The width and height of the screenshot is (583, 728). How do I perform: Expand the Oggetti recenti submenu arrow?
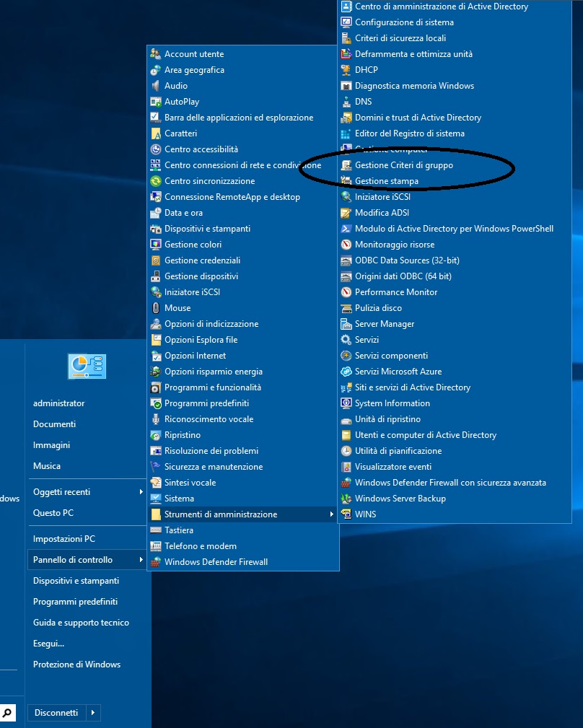141,492
